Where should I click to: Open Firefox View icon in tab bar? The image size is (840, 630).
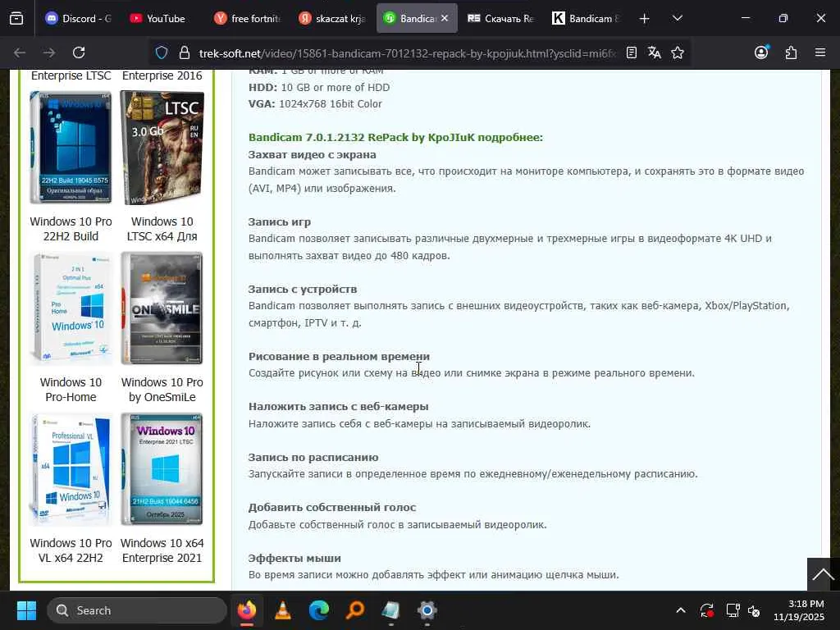pyautogui.click(x=16, y=18)
